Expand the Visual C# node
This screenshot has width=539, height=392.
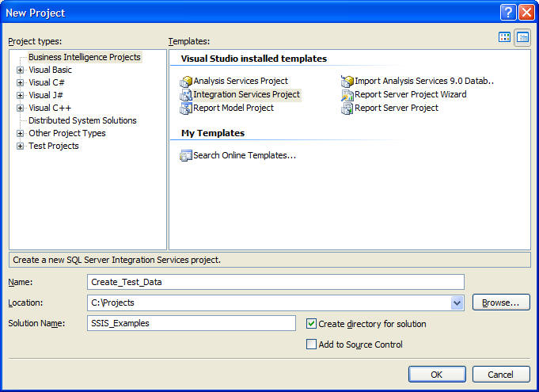pos(21,83)
